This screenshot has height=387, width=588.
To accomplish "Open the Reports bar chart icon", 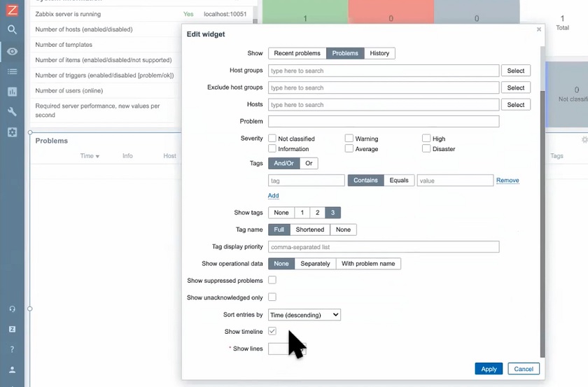I will point(12,92).
